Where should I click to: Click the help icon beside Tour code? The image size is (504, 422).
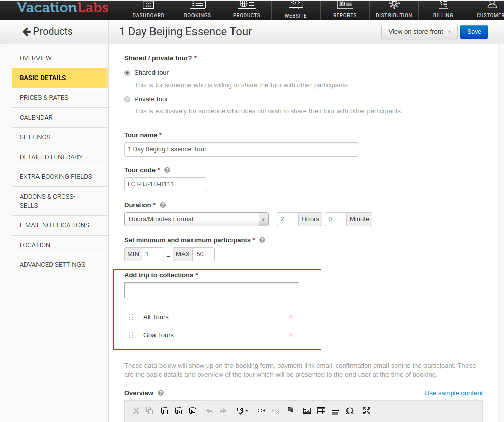167,170
